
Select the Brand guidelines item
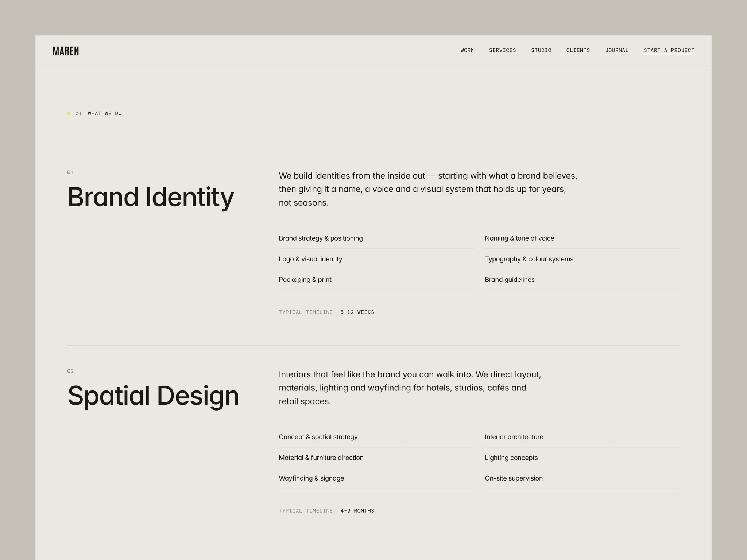point(582,280)
